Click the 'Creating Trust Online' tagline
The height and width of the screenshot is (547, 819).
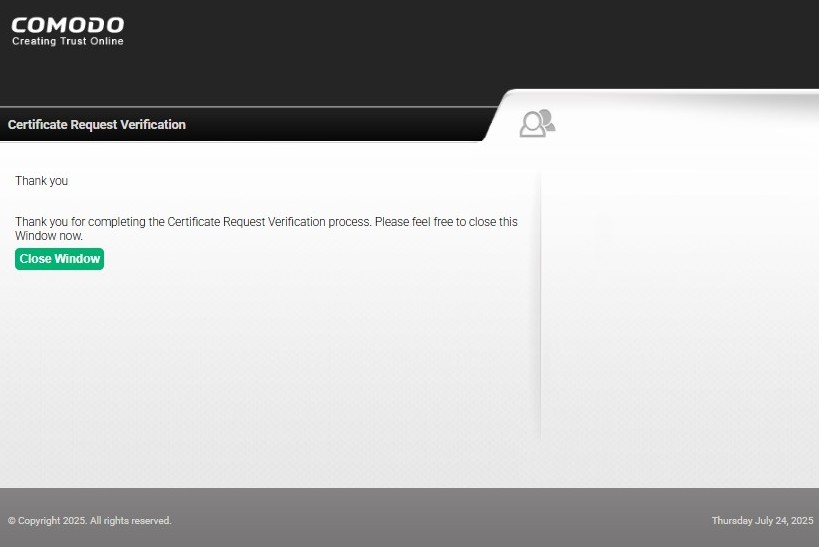point(68,41)
